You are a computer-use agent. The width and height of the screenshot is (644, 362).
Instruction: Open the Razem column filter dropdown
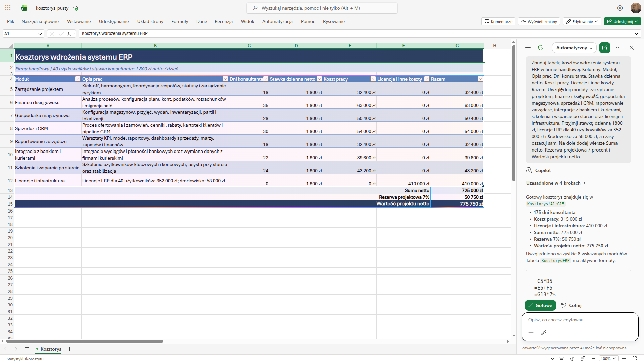480,79
